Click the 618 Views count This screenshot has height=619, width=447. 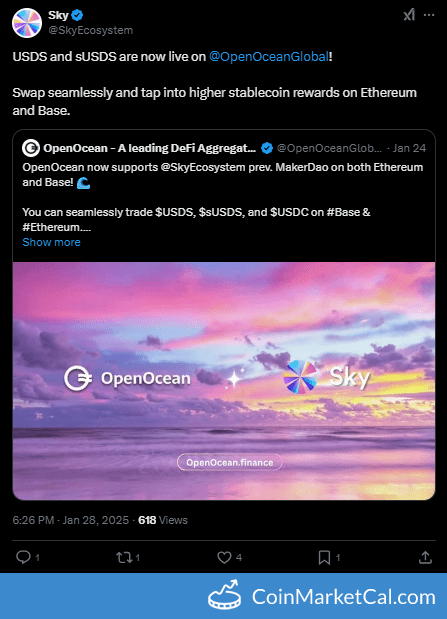tap(163, 520)
